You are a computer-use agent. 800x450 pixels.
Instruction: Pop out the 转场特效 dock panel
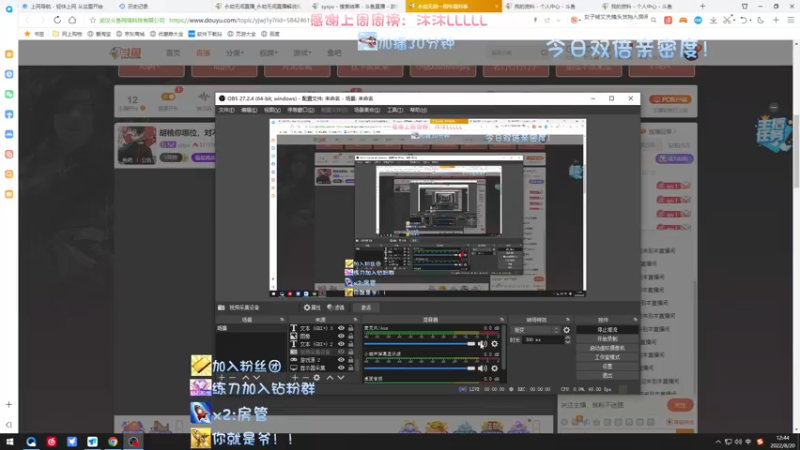[x=567, y=320]
